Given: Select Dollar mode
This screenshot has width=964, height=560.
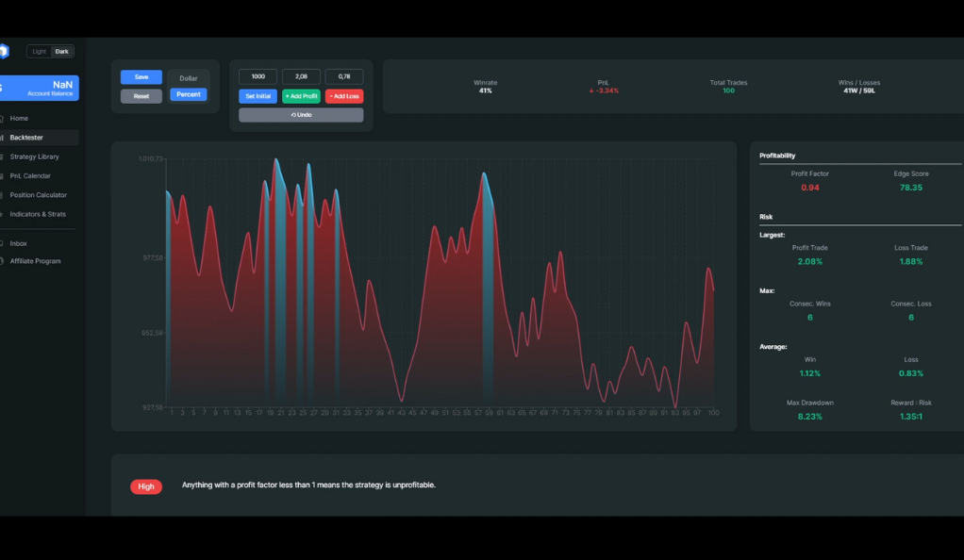Looking at the screenshot, I should [188, 78].
